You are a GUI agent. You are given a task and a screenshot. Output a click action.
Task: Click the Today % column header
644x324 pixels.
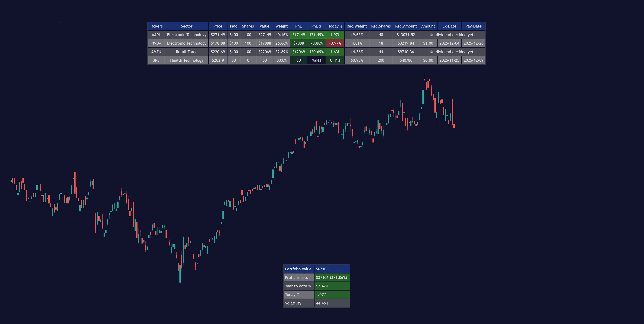[335, 26]
